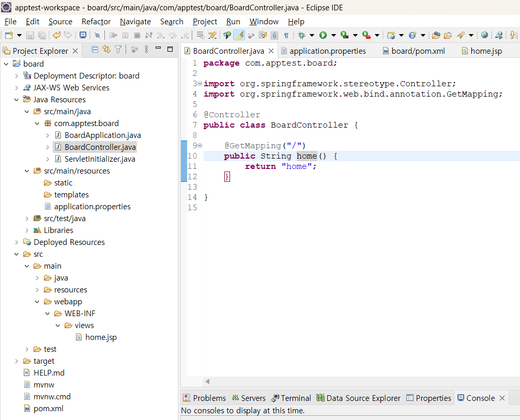
Task: Click the Open Web Browser globe icon
Action: [x=484, y=35]
